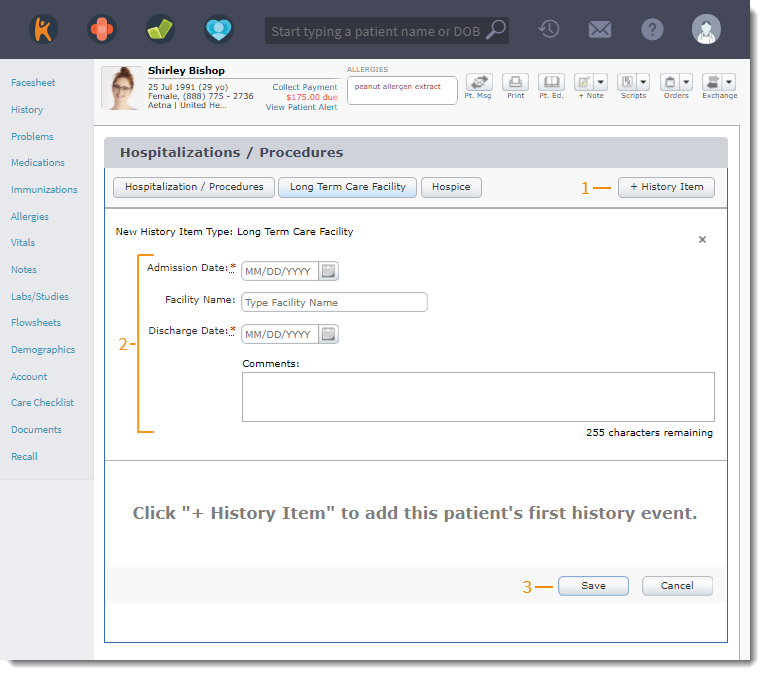Select the Hospice tab
The width and height of the screenshot is (765, 675).
click(451, 187)
